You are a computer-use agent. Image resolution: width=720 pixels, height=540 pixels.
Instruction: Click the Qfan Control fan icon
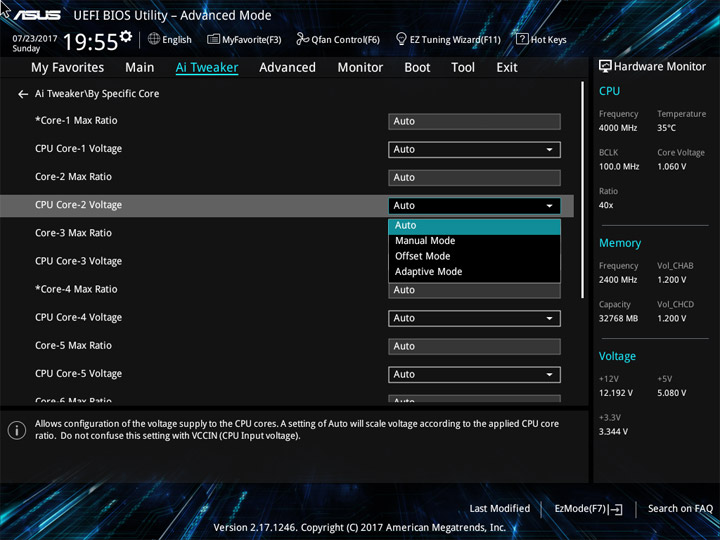302,39
